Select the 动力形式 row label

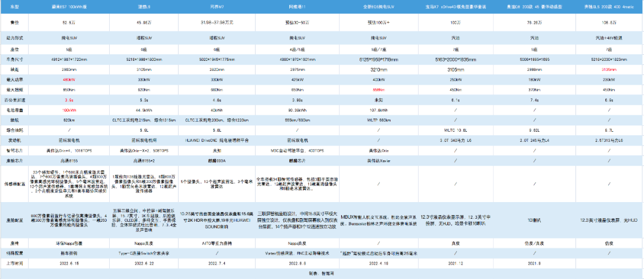pos(15,38)
